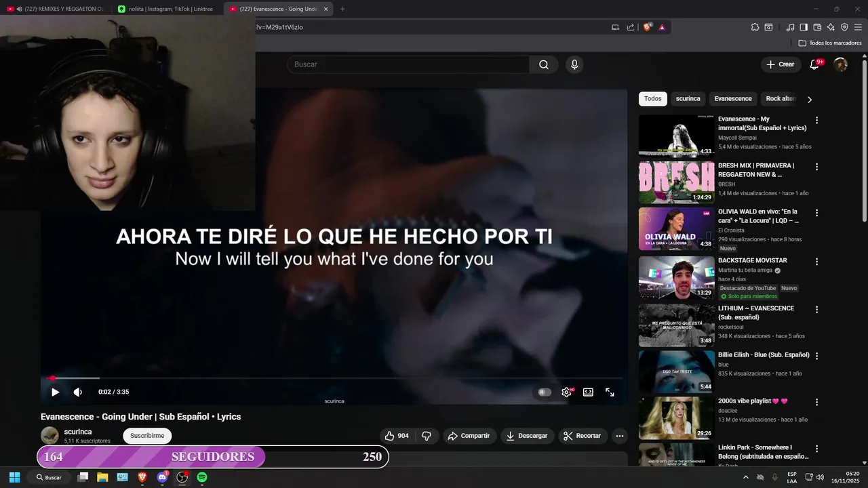Open 2000s vibe playlist title

[x=753, y=401]
